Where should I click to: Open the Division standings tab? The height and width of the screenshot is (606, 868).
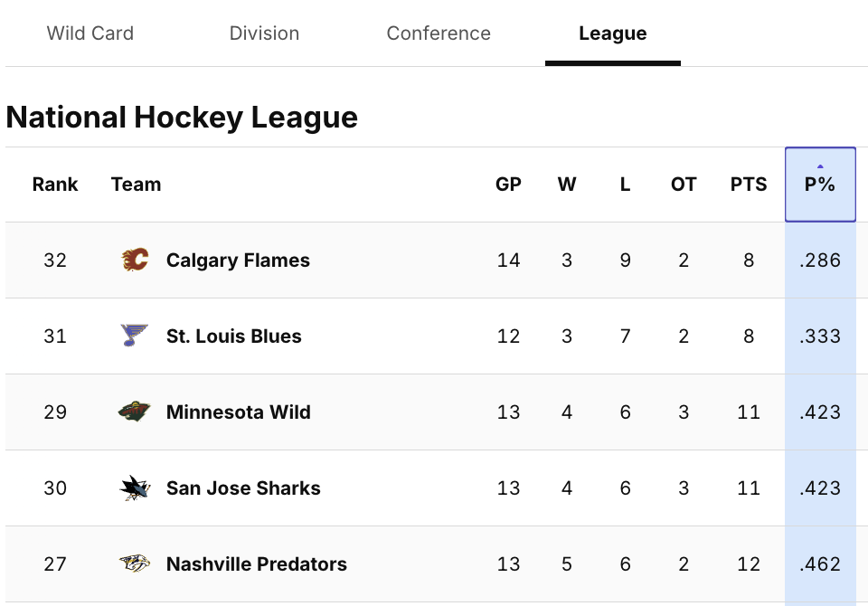[x=264, y=33]
